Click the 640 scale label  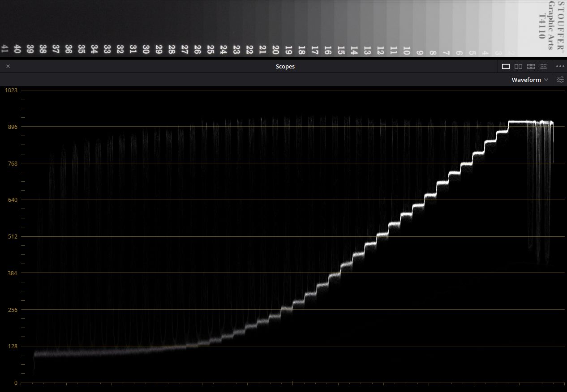(x=13, y=200)
